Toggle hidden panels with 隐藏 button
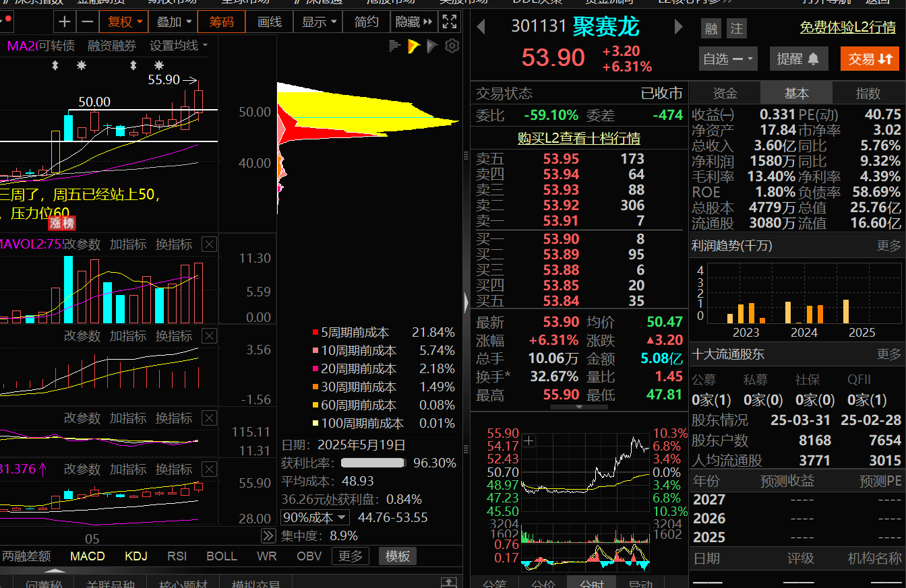This screenshot has height=588, width=906. tap(415, 22)
